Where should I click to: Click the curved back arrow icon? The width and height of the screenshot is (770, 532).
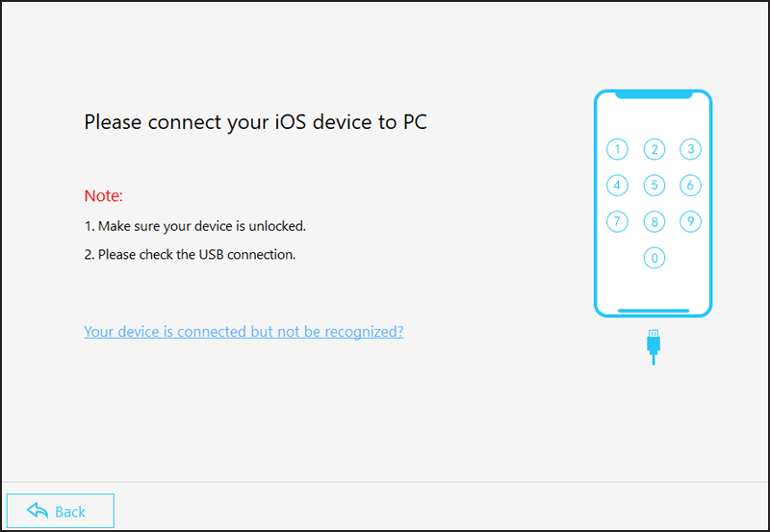38,511
